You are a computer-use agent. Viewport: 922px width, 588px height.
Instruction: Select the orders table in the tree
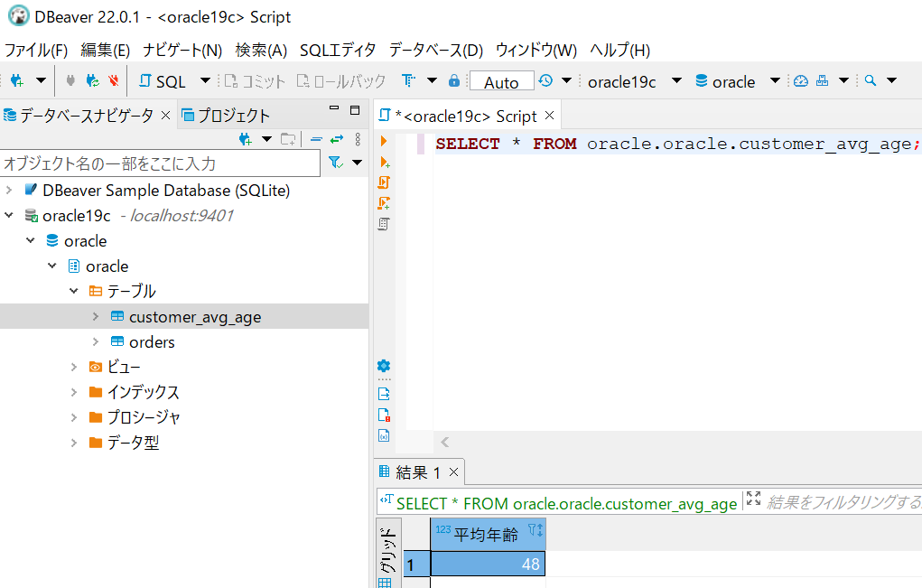pyautogui.click(x=152, y=341)
